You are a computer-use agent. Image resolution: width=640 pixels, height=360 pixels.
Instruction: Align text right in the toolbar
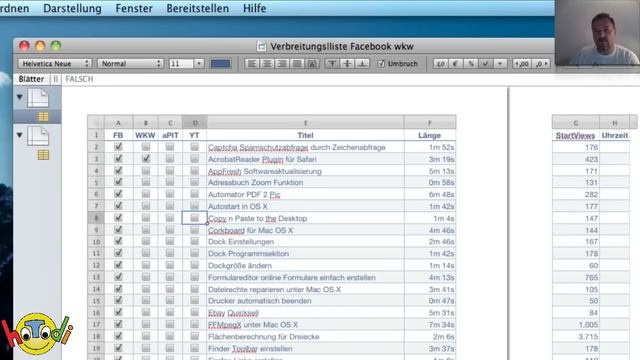(x=282, y=64)
